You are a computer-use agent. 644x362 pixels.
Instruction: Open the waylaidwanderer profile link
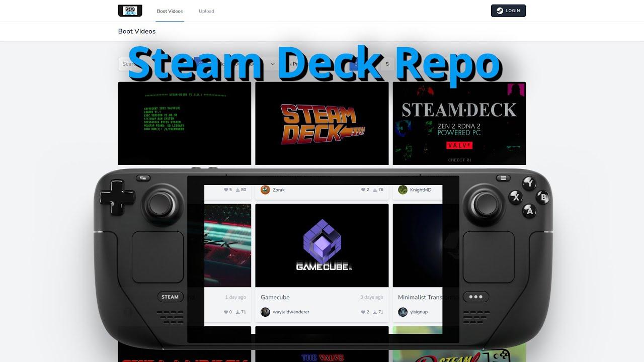point(291,312)
